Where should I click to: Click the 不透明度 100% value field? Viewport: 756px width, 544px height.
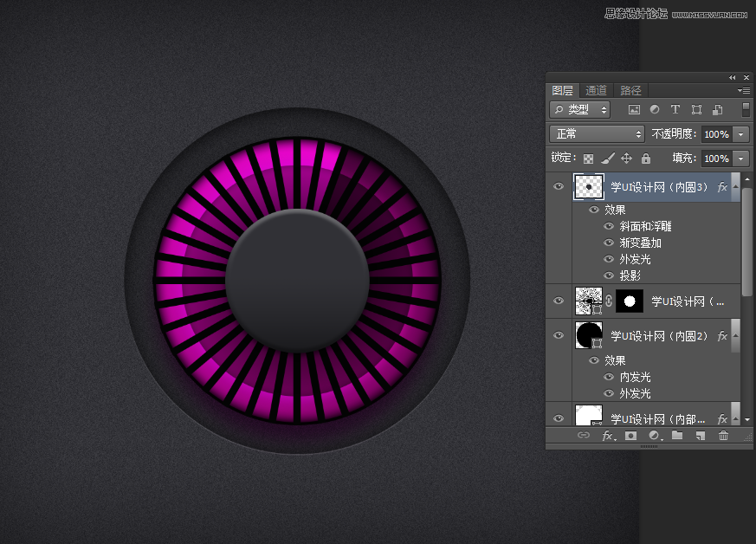coord(716,134)
